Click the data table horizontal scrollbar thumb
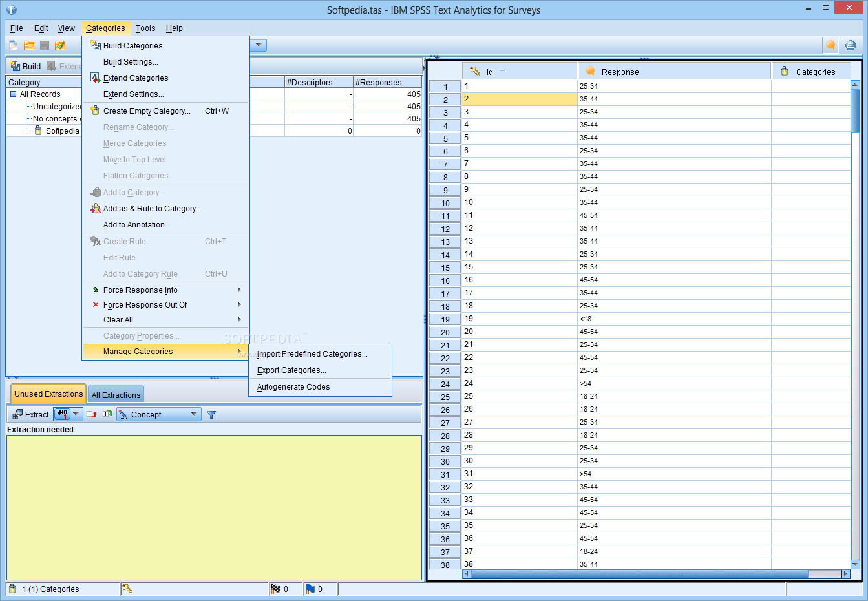 (640, 574)
